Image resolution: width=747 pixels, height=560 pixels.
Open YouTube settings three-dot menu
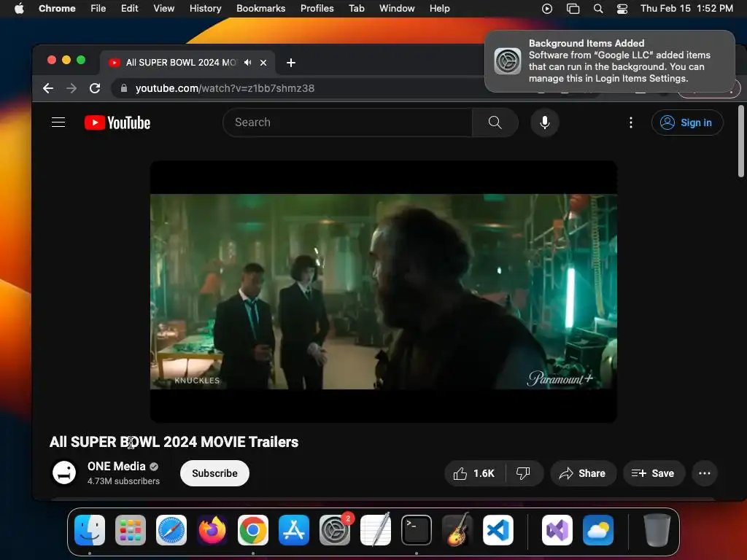pyautogui.click(x=631, y=122)
